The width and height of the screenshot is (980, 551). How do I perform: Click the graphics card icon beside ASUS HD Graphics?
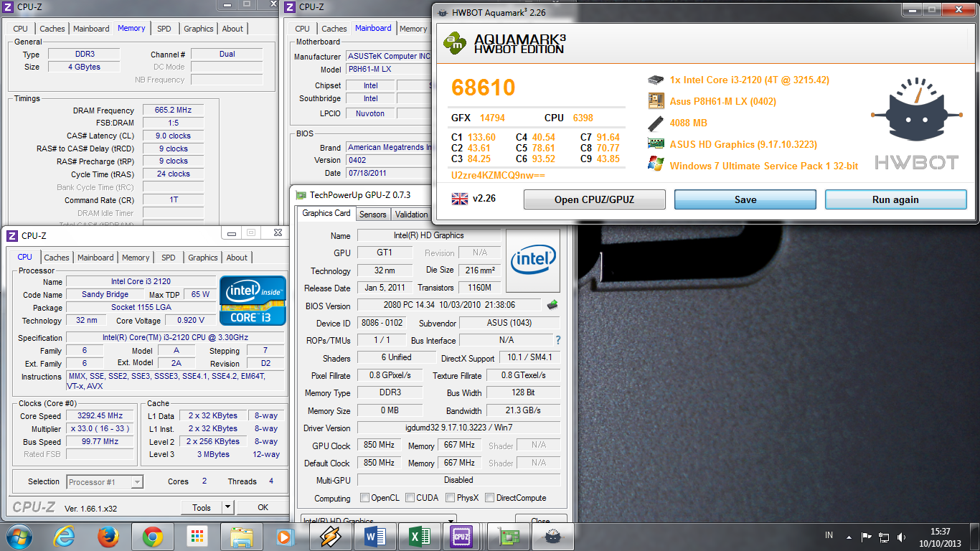[x=655, y=144]
